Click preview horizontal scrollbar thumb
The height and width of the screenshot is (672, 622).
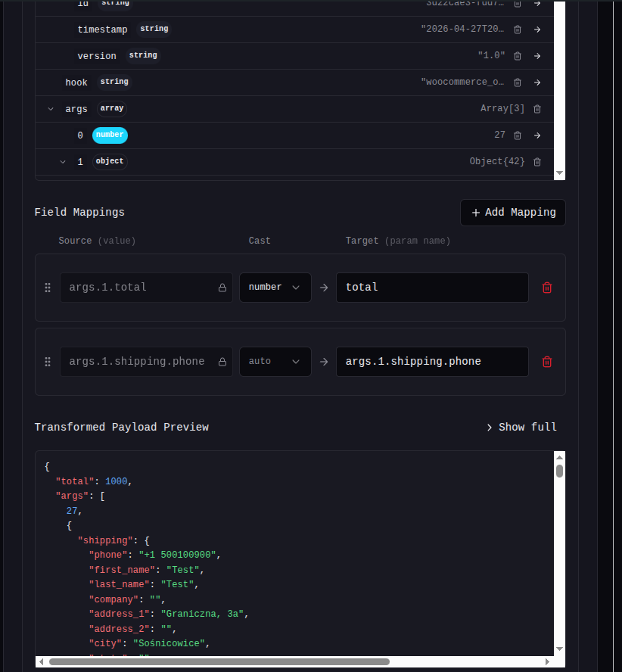[219, 661]
